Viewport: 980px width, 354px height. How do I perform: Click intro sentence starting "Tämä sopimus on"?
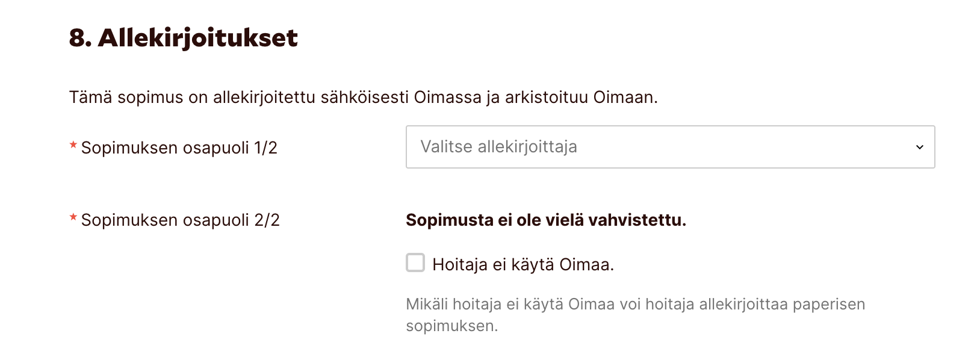[x=363, y=98]
